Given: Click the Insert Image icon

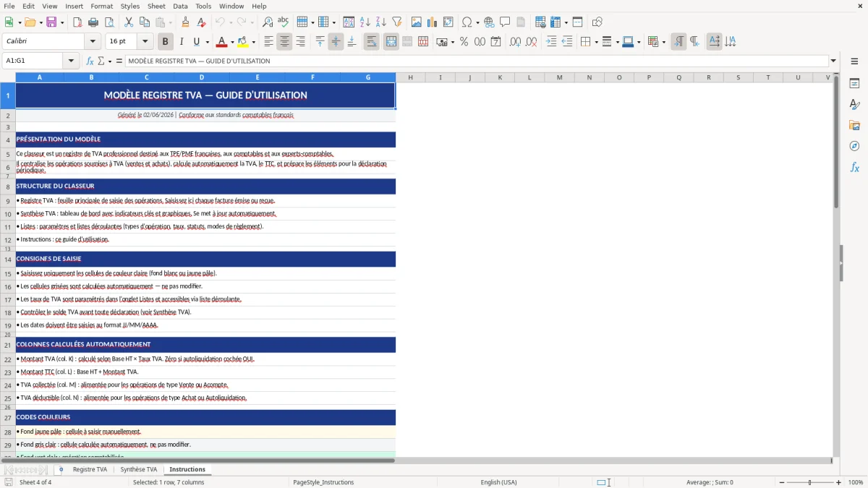Looking at the screenshot, I should tap(417, 22).
